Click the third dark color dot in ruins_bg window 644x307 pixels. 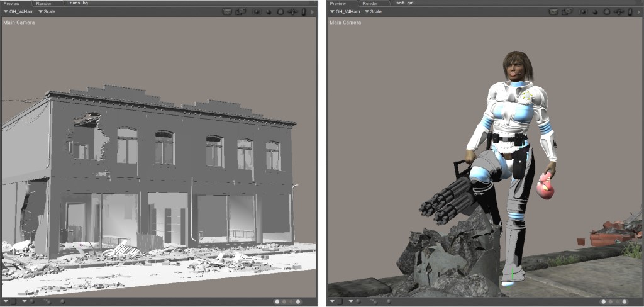[x=291, y=302]
